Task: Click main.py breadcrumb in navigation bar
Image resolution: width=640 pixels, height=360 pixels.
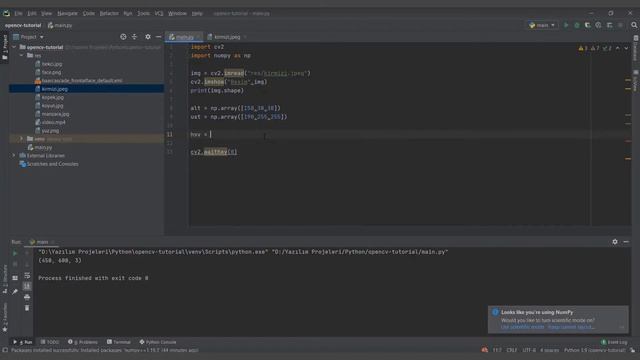Action: click(60, 25)
